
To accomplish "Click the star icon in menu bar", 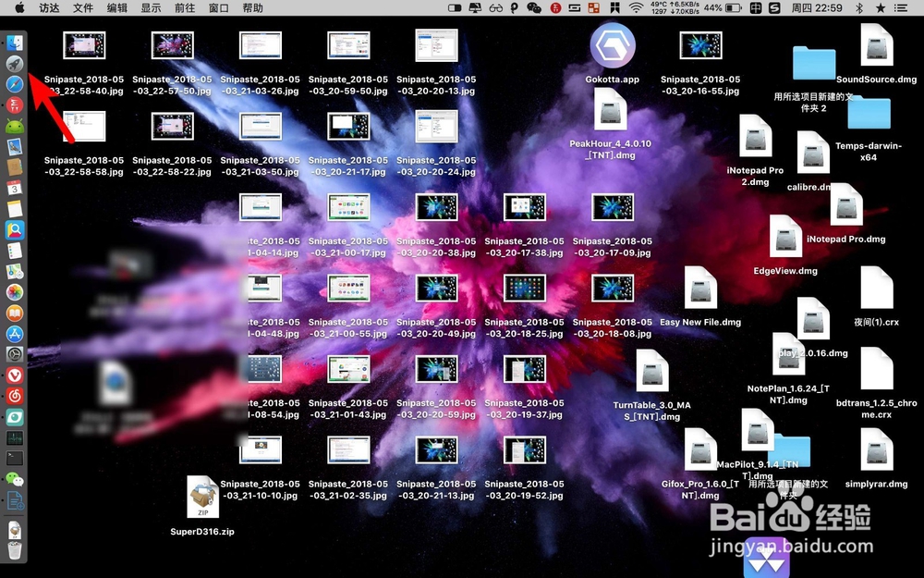I will click(881, 7).
